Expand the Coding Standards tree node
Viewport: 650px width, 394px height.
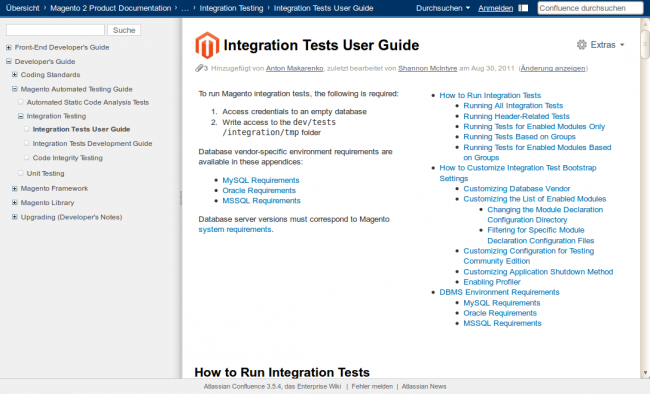coord(15,75)
